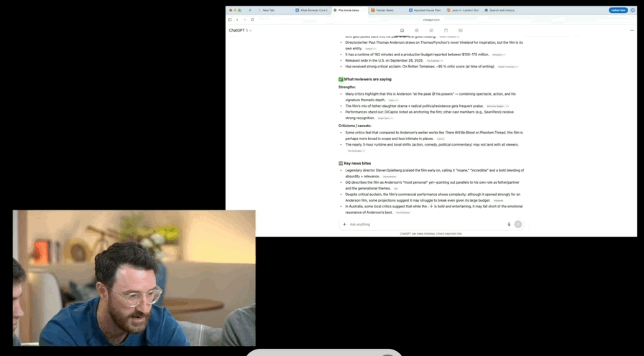644x356 pixels.
Task: Click the Update Now button
Action: pyautogui.click(x=617, y=10)
